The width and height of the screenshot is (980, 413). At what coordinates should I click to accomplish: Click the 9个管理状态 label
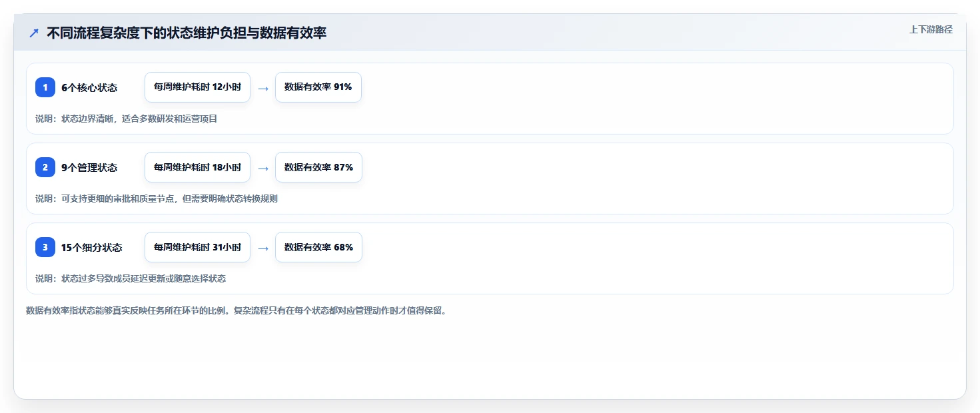89,167
